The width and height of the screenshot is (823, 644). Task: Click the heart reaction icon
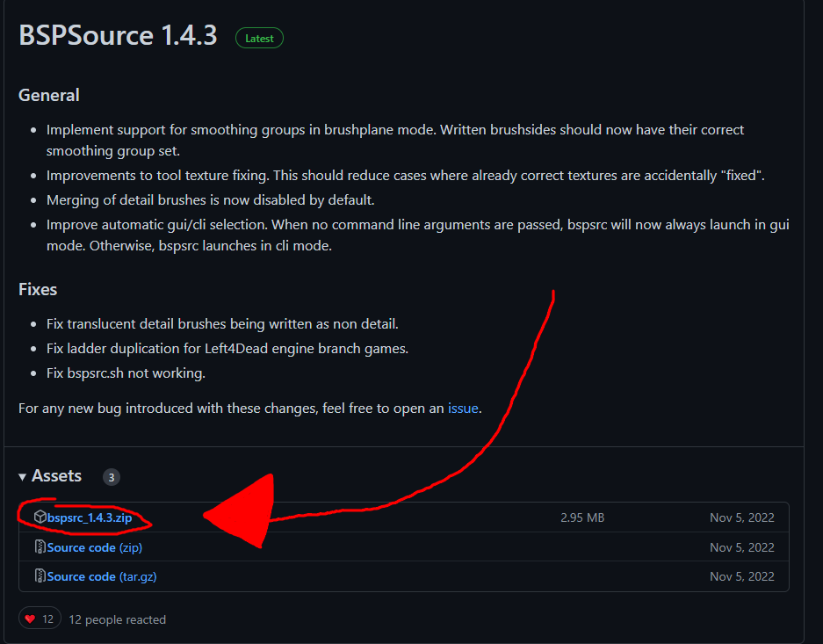click(31, 619)
